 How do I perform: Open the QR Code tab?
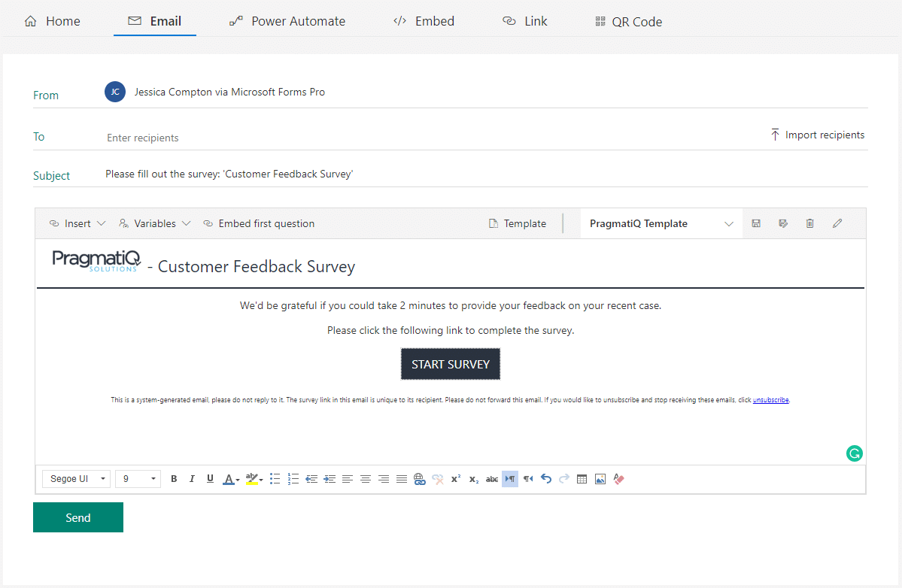tap(628, 21)
